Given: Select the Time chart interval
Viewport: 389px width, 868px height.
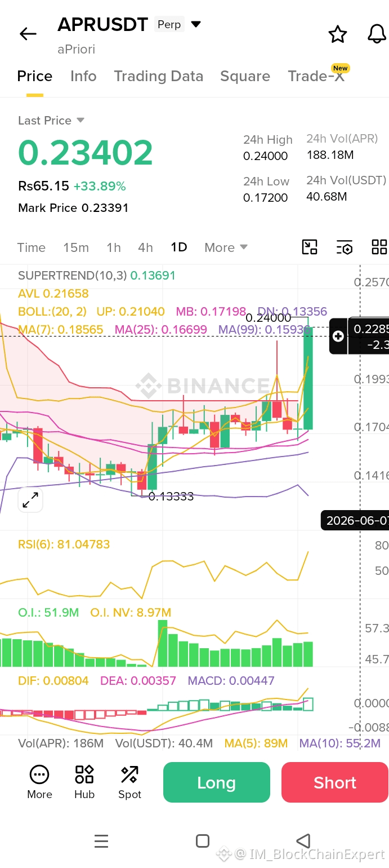Looking at the screenshot, I should (32, 247).
